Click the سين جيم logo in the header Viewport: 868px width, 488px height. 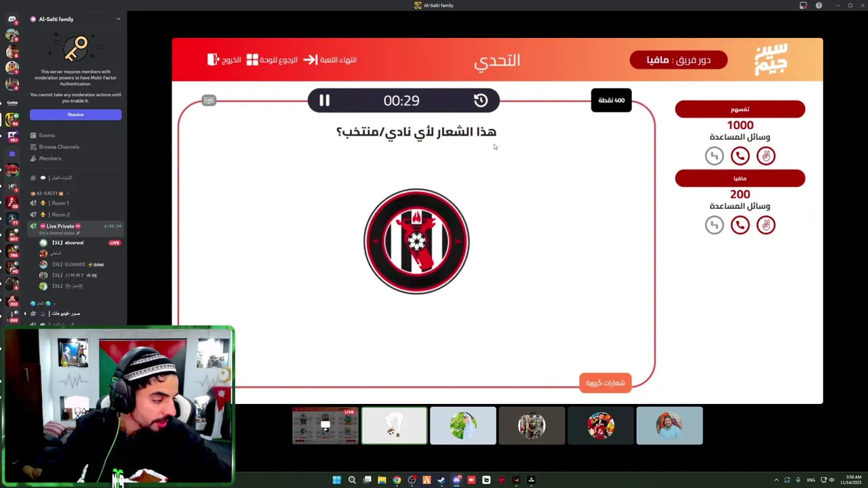click(x=771, y=59)
